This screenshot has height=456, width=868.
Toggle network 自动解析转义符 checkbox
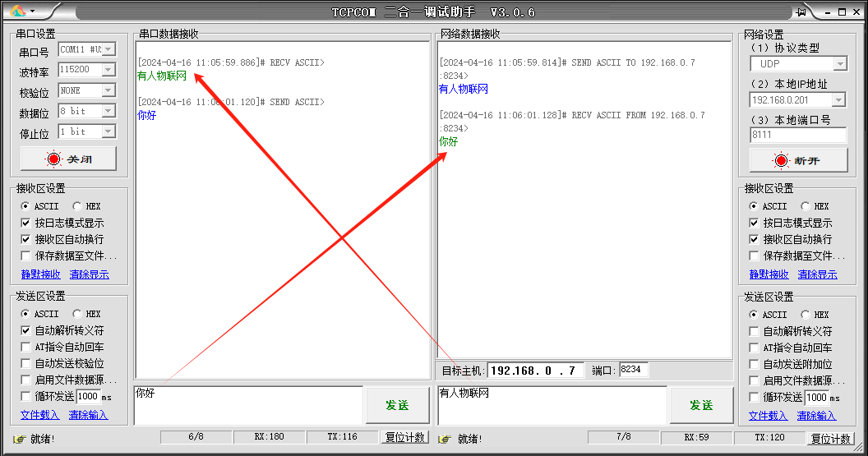[x=754, y=331]
